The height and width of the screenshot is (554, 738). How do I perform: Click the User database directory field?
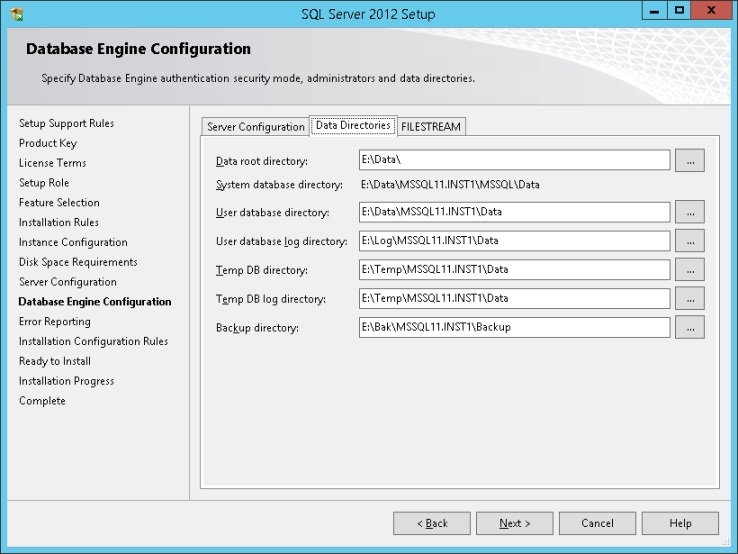coord(514,212)
